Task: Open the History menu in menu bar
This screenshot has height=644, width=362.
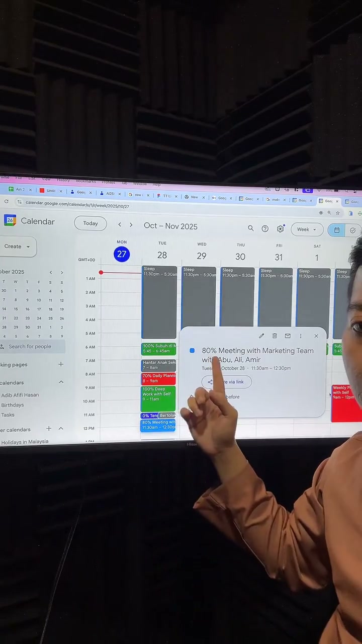Action: tap(63, 180)
